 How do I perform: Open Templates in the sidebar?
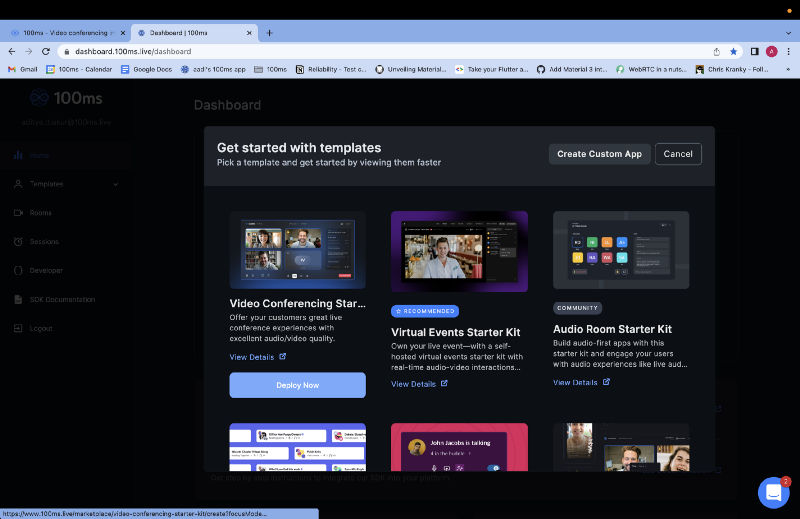66,184
